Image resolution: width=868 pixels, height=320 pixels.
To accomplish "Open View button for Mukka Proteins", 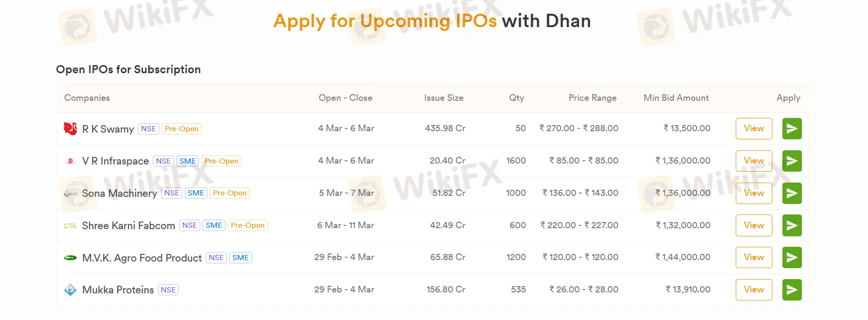I will [x=753, y=290].
